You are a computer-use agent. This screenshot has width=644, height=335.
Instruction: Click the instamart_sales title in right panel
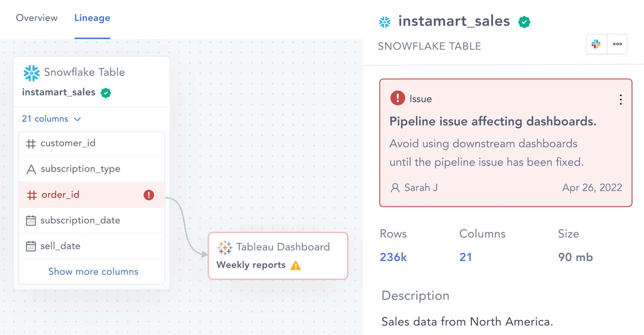(x=454, y=21)
